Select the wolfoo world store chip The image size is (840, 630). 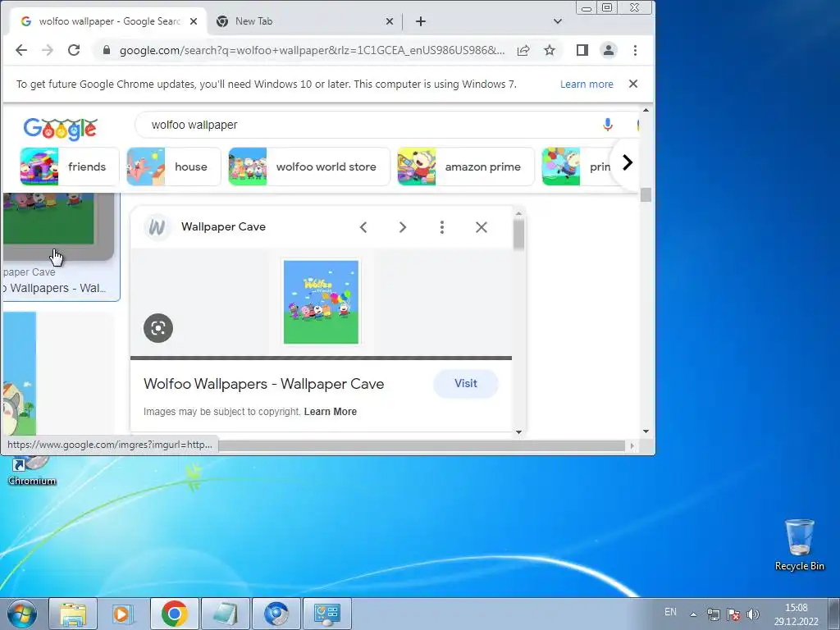click(x=309, y=167)
